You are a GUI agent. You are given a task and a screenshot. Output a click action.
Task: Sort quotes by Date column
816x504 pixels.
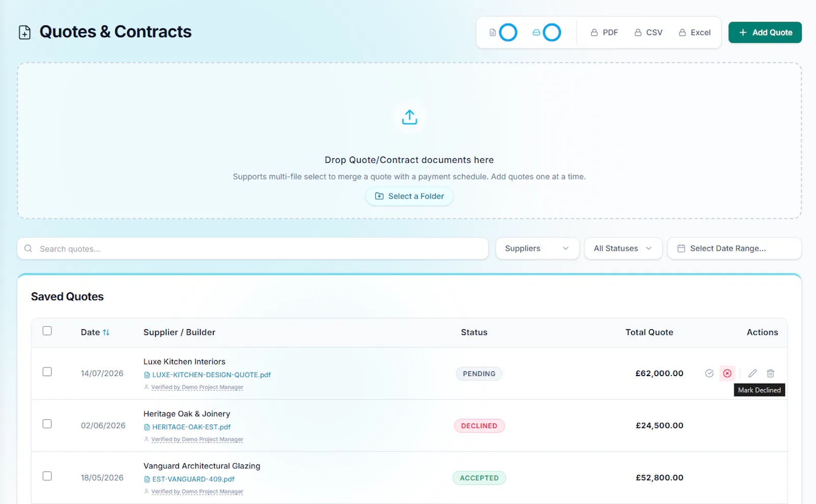tap(95, 332)
